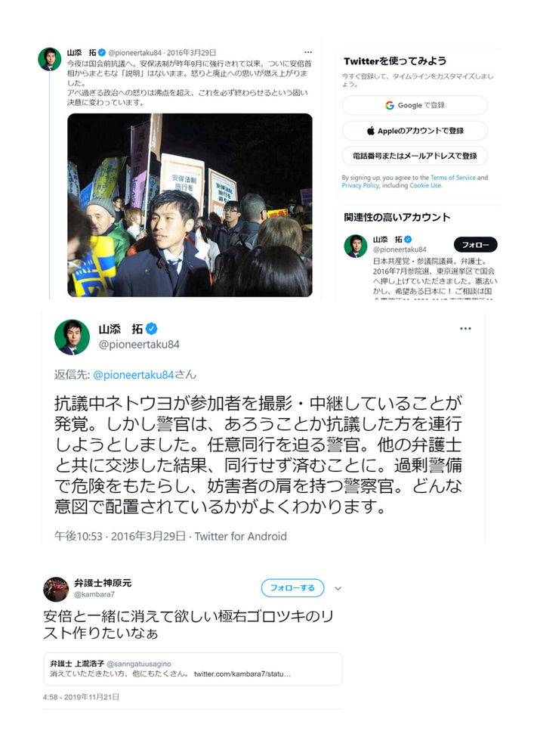Click the verified badge beside 山添 拓 in the reply tweet
Image resolution: width=534 pixels, height=756 pixels.
pyautogui.click(x=151, y=329)
